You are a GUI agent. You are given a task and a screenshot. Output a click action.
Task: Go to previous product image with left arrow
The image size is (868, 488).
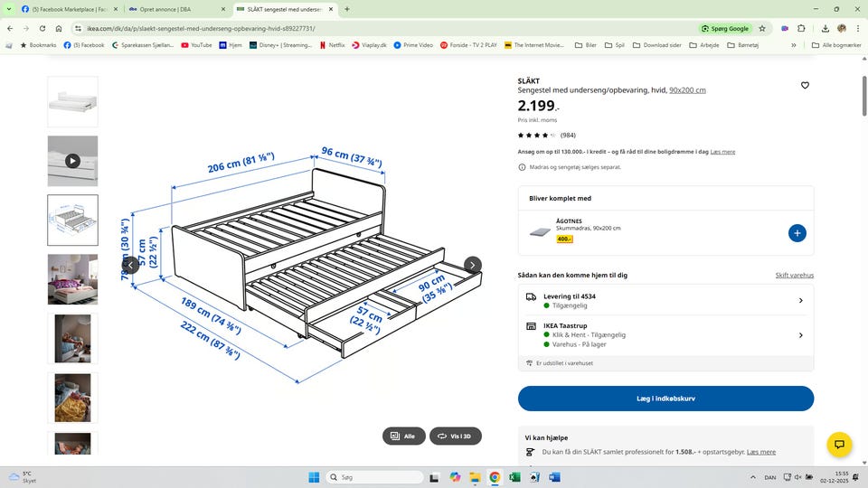click(130, 265)
